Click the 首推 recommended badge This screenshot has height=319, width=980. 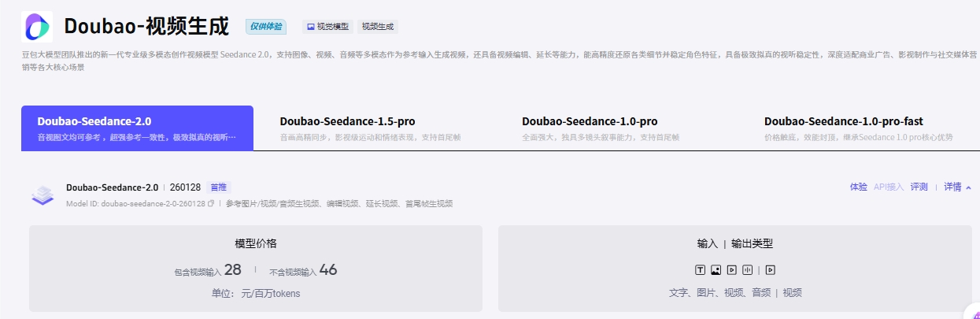[x=218, y=187]
